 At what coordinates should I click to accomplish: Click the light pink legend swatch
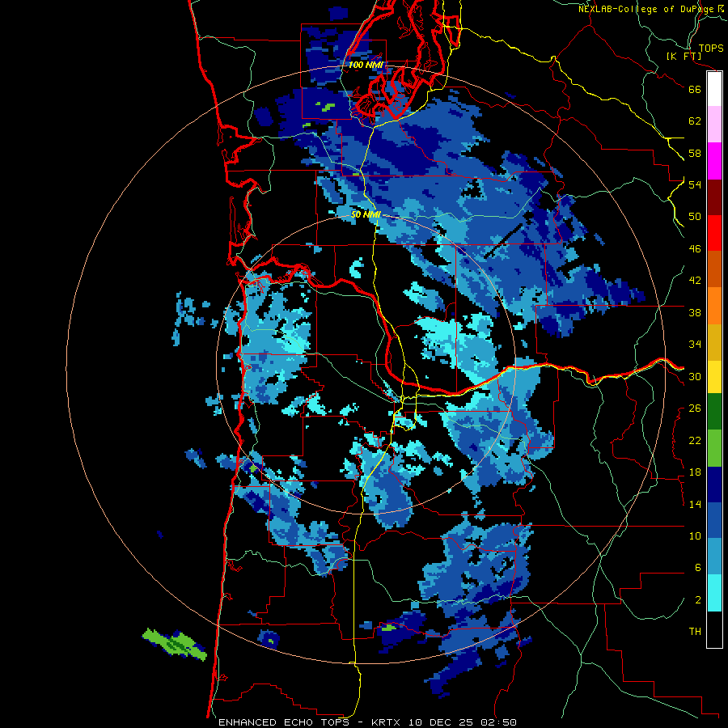(x=714, y=125)
